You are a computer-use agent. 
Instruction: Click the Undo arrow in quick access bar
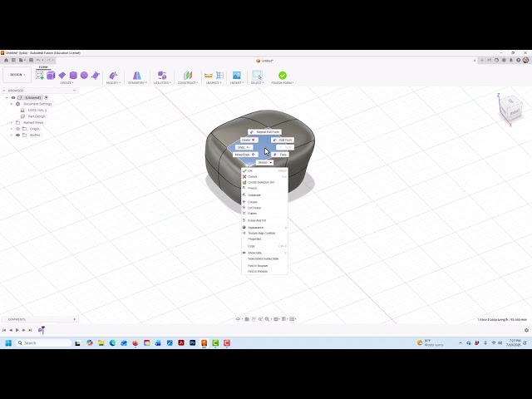(x=38, y=61)
